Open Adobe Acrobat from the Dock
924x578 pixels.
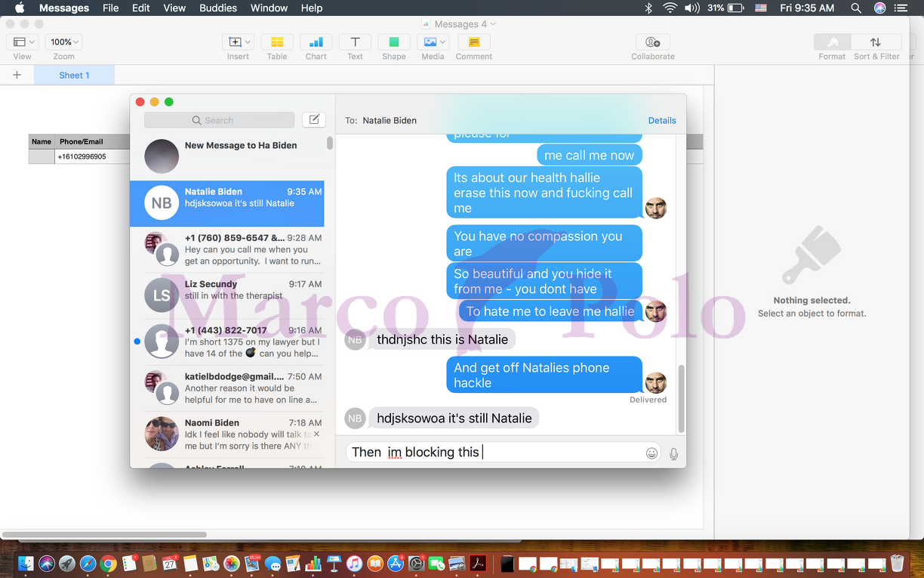click(x=478, y=563)
